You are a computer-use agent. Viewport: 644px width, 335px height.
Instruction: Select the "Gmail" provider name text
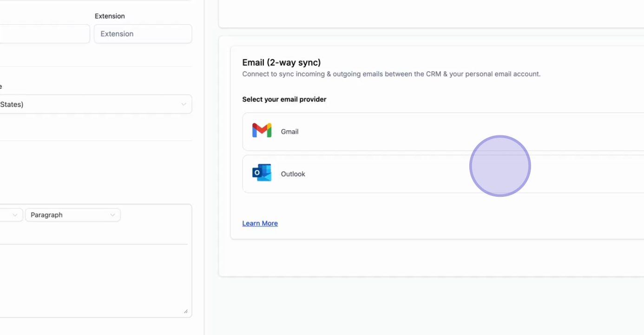[x=289, y=132]
